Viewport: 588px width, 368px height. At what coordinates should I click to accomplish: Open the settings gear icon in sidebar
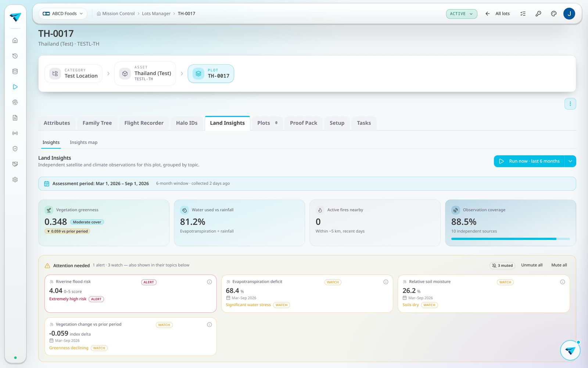pos(15,180)
